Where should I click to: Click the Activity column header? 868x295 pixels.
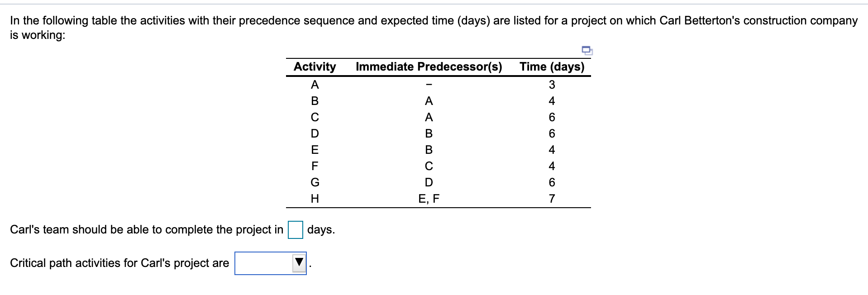pyautogui.click(x=315, y=67)
